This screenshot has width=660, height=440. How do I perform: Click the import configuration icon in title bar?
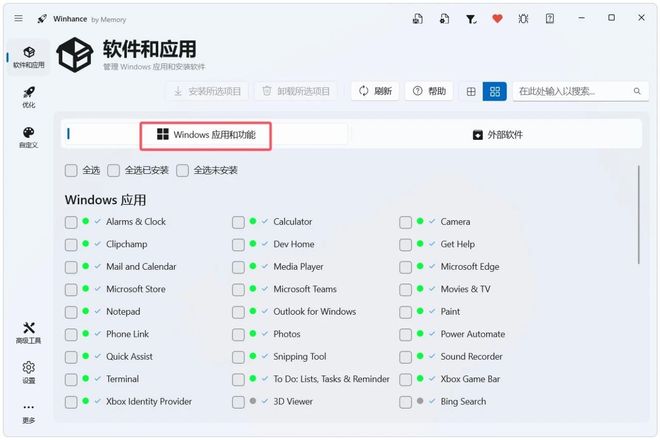pos(444,19)
